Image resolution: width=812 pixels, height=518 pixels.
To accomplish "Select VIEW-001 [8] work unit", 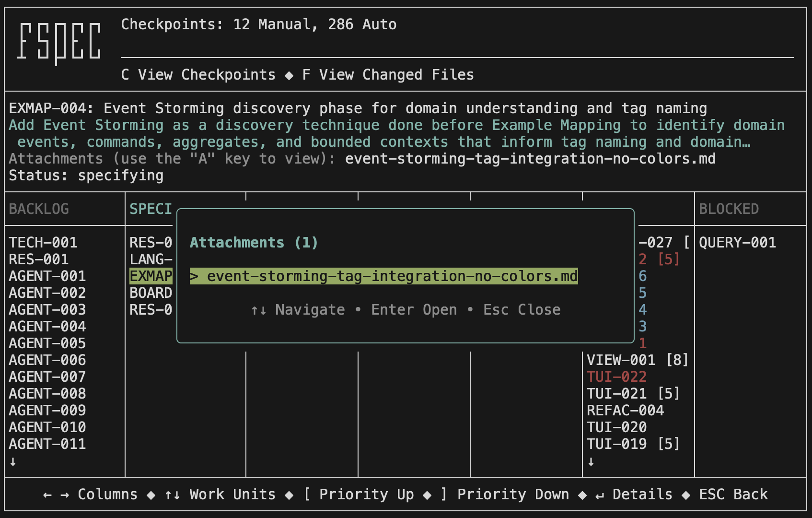I will (x=638, y=360).
